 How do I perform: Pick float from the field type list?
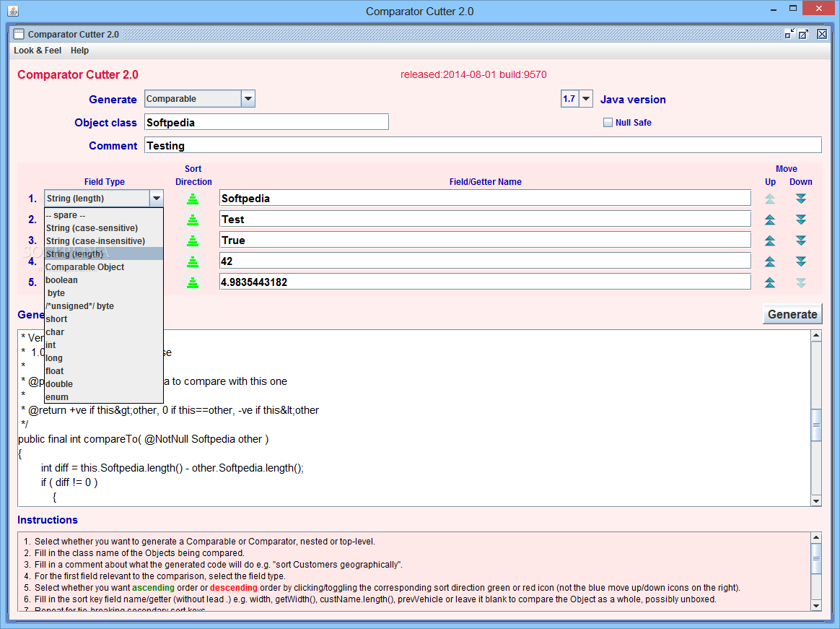coord(104,371)
